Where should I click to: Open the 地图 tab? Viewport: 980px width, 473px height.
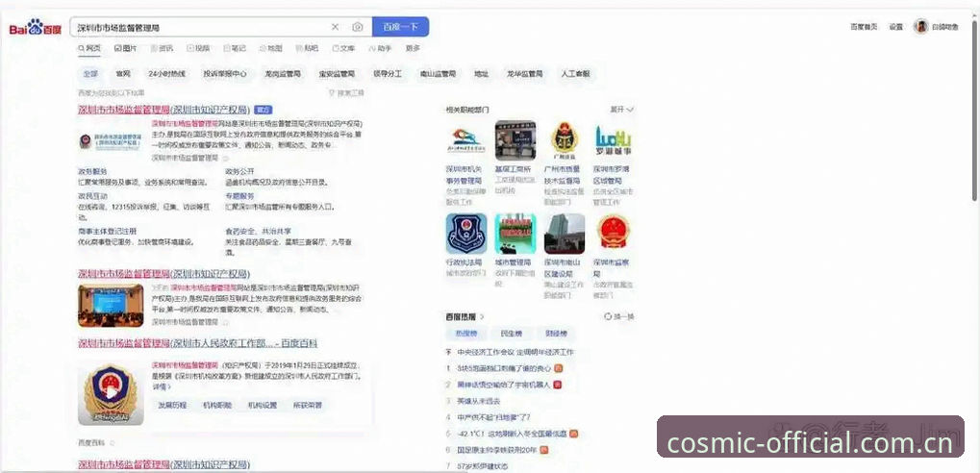(x=270, y=48)
